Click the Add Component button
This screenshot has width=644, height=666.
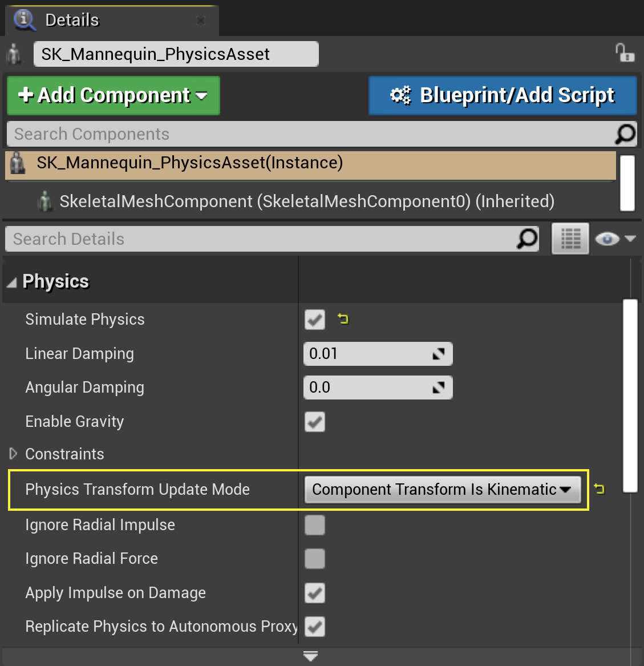(113, 95)
